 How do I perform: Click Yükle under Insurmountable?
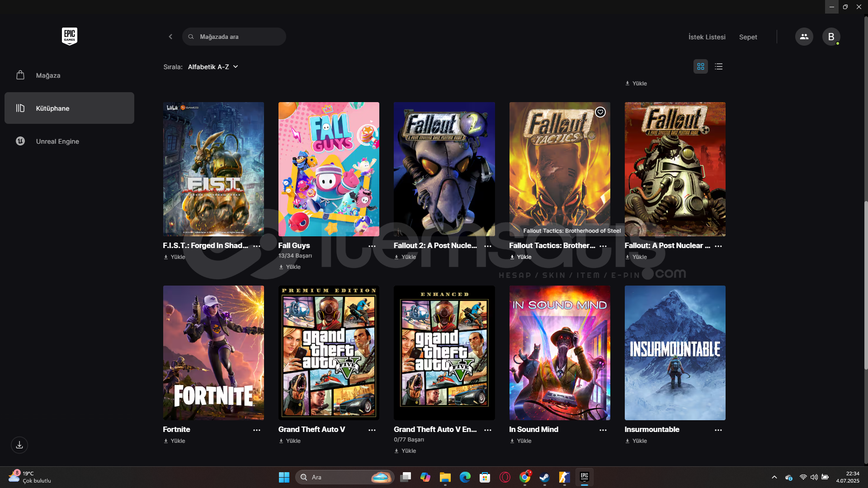[636, 441]
